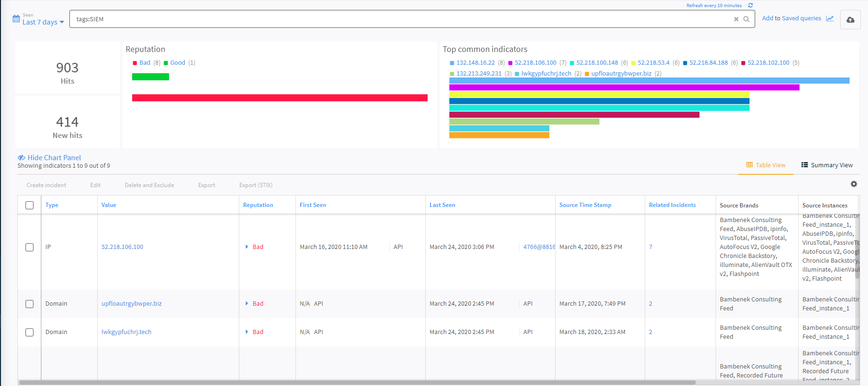Select the checkbox for IP 52.218.106.100
The height and width of the screenshot is (386, 868).
pyautogui.click(x=29, y=247)
